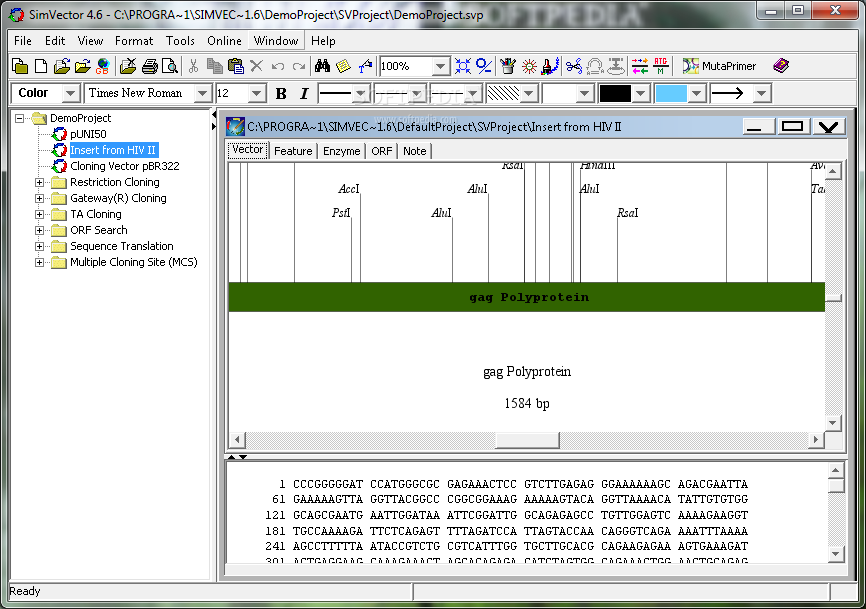Click the white fill color swatch
Image resolution: width=866 pixels, height=609 pixels.
tap(559, 93)
